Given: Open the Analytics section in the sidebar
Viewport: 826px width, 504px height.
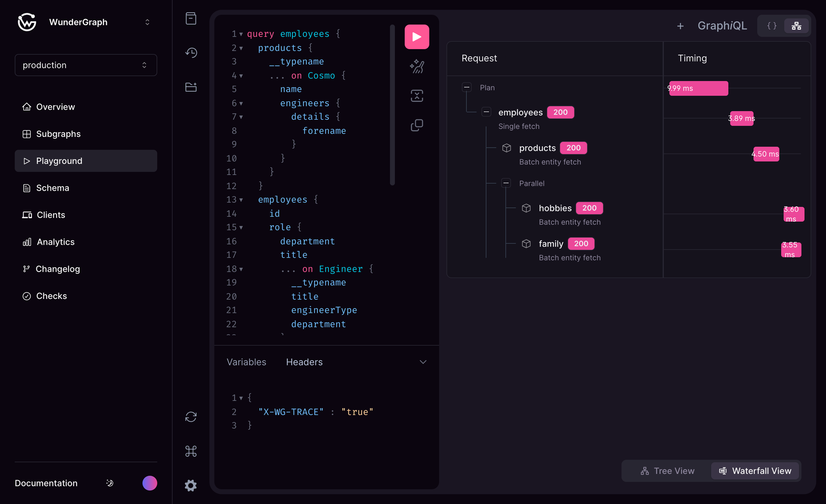Looking at the screenshot, I should [x=56, y=242].
